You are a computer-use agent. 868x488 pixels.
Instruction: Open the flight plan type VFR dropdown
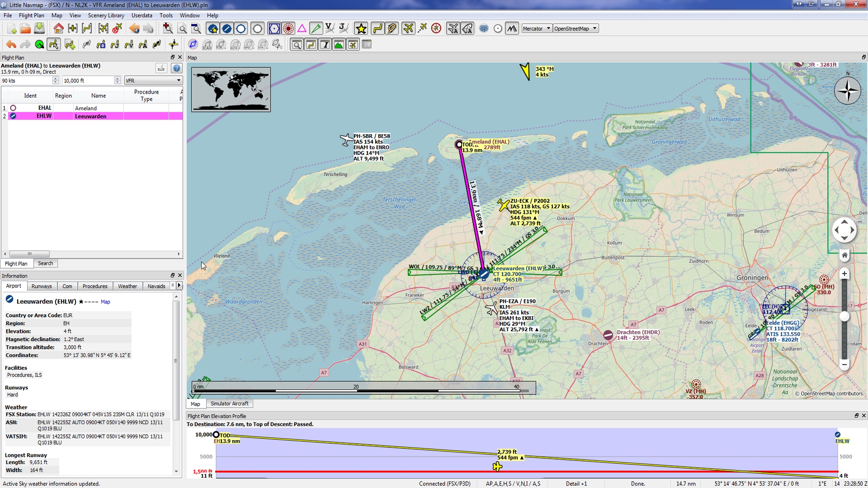[153, 80]
